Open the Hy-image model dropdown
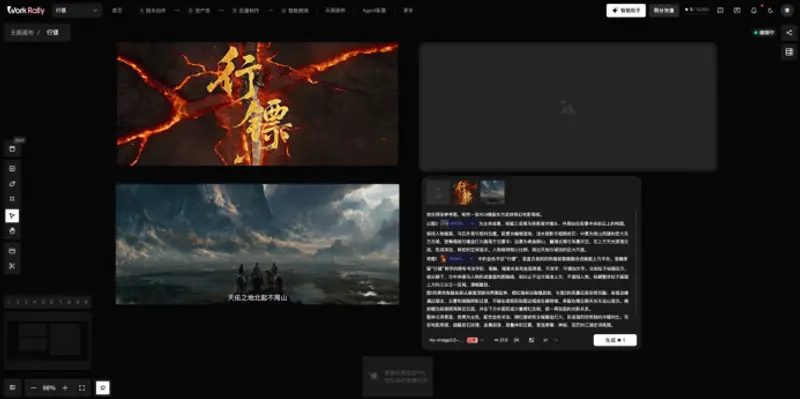800x399 pixels. click(x=457, y=340)
